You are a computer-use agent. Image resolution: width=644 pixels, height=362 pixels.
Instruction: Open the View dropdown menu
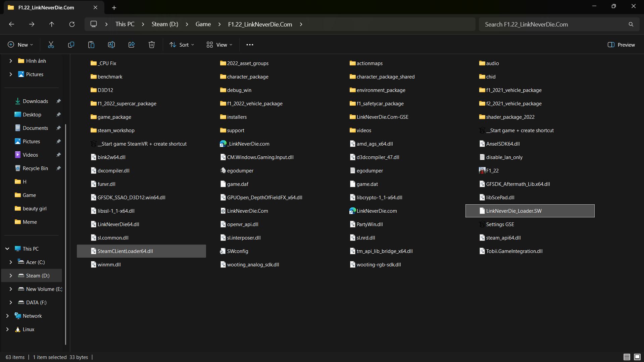[x=219, y=45]
